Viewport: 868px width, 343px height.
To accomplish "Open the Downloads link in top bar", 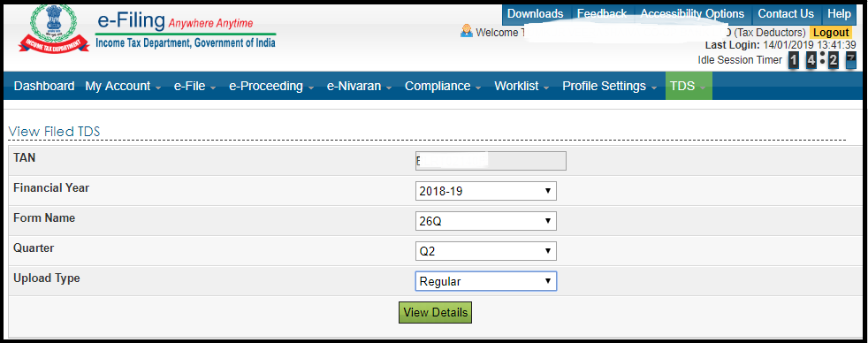I will [536, 14].
